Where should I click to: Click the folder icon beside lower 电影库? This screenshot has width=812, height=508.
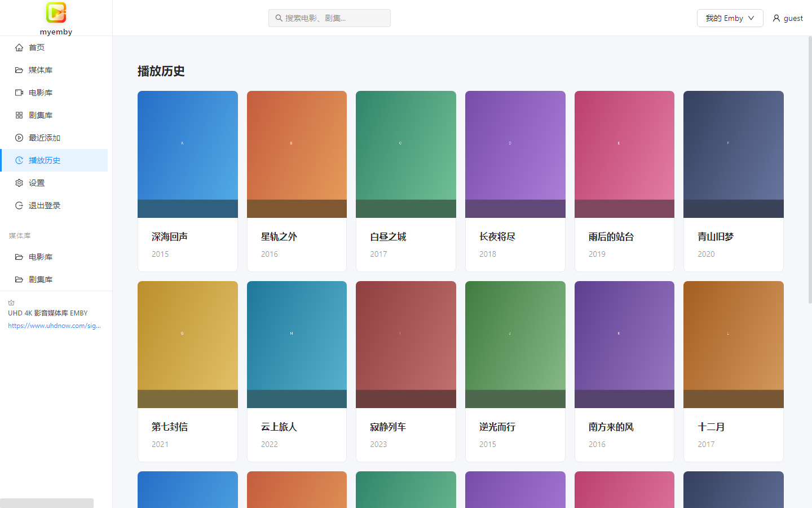(x=19, y=257)
